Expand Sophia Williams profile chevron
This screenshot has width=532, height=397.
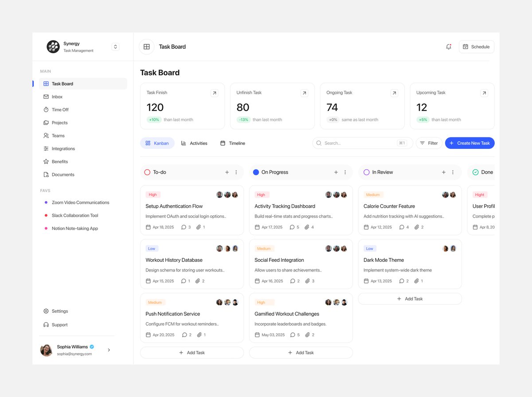(x=109, y=350)
